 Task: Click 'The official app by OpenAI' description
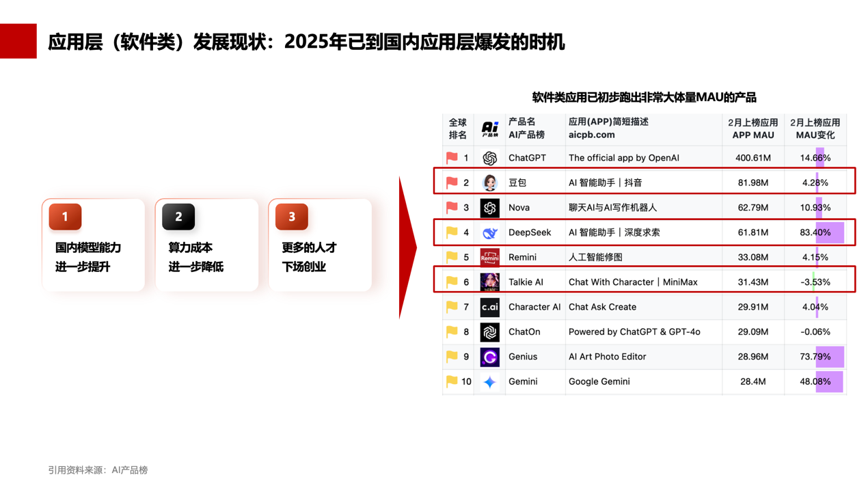624,158
